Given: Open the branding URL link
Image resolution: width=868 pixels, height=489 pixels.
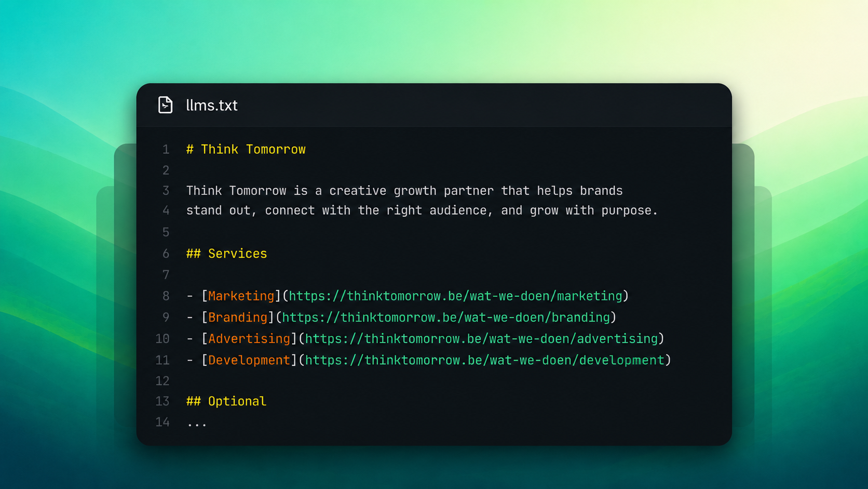Looking at the screenshot, I should point(446,318).
